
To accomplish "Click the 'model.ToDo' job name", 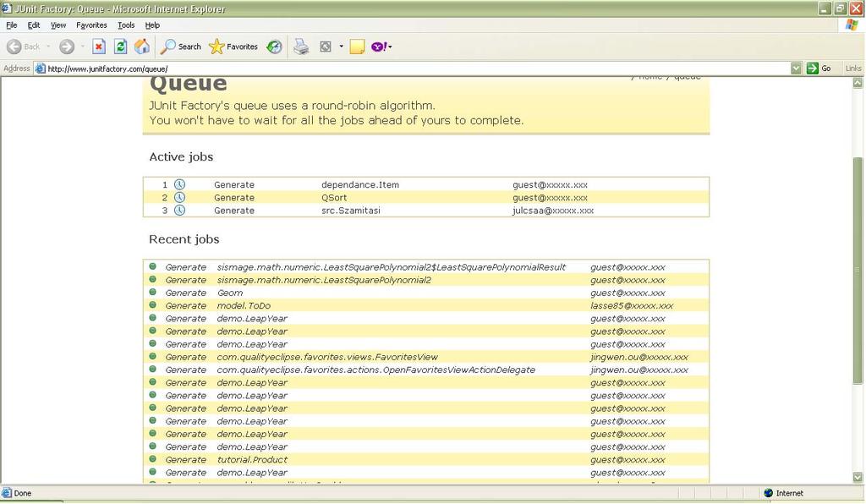I will [x=244, y=306].
